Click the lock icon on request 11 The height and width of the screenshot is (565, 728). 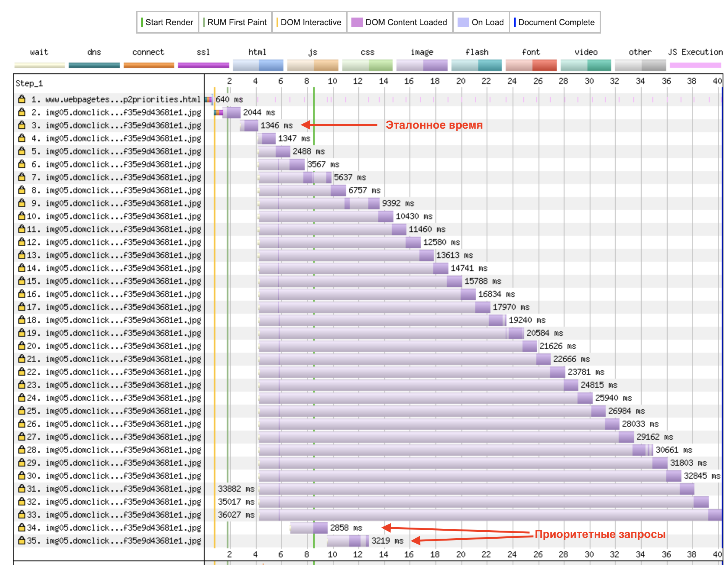tap(22, 229)
